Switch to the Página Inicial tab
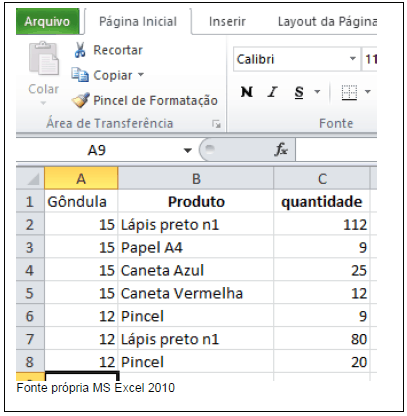The width and height of the screenshot is (407, 416). point(138,22)
